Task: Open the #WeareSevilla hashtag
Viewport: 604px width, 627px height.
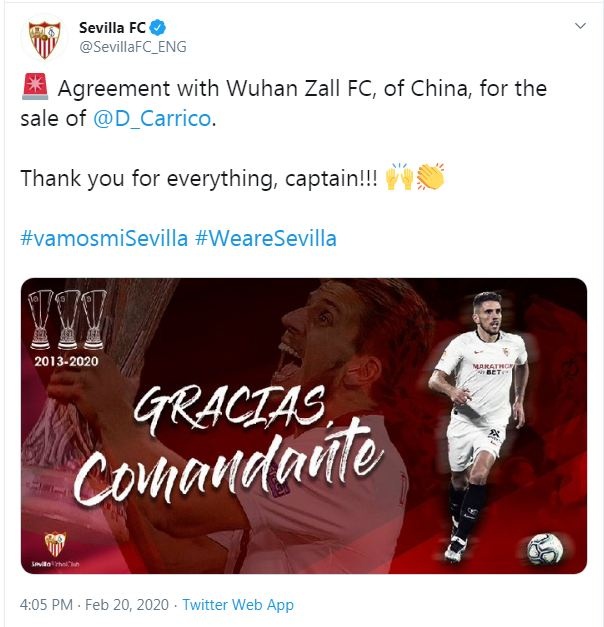Action: (x=266, y=238)
